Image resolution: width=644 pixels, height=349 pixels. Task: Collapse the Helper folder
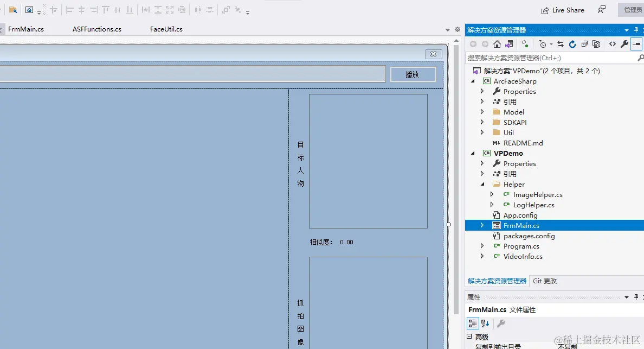coord(482,184)
